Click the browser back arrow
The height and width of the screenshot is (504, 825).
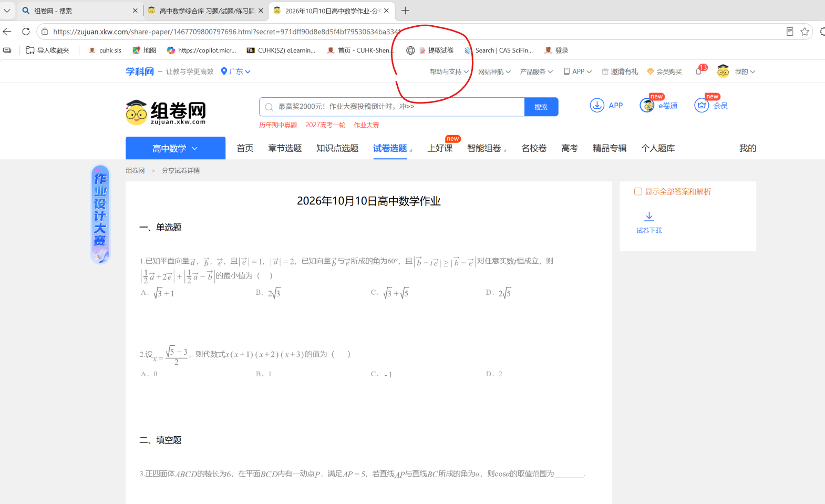point(7,32)
